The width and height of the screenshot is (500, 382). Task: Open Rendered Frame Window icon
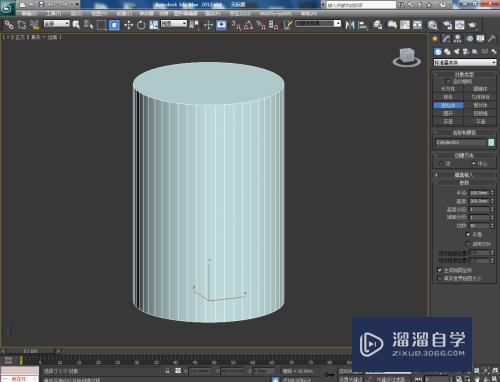(460, 25)
